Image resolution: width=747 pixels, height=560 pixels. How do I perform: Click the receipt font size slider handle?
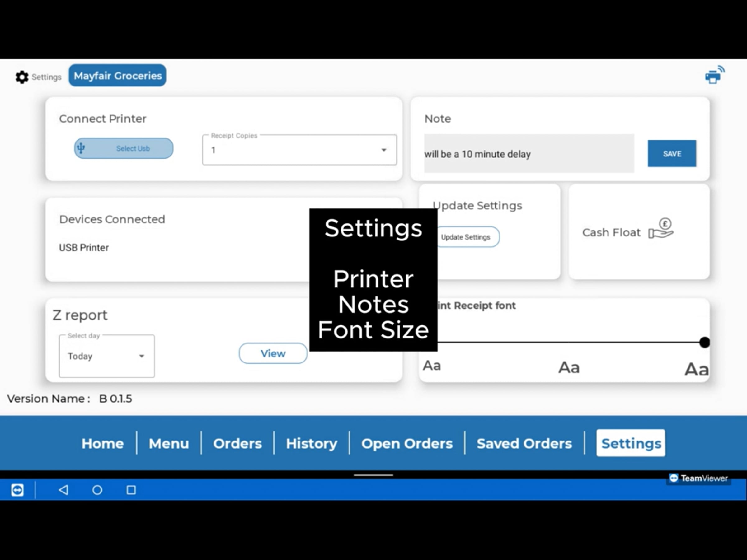tap(704, 342)
